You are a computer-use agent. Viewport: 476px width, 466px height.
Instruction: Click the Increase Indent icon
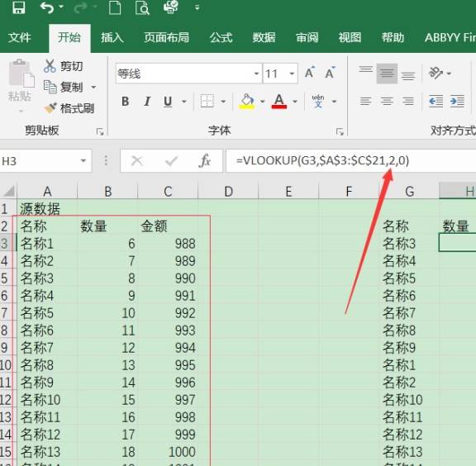click(x=457, y=101)
